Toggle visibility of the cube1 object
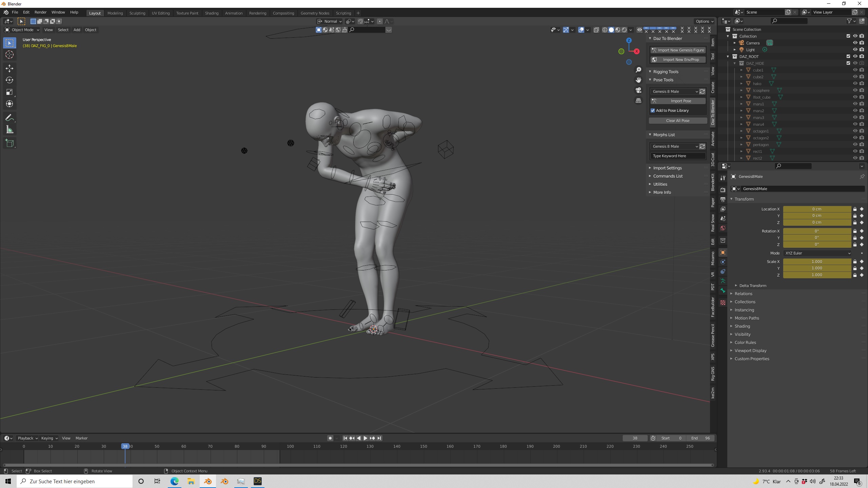The height and width of the screenshot is (488, 868). 855,70
